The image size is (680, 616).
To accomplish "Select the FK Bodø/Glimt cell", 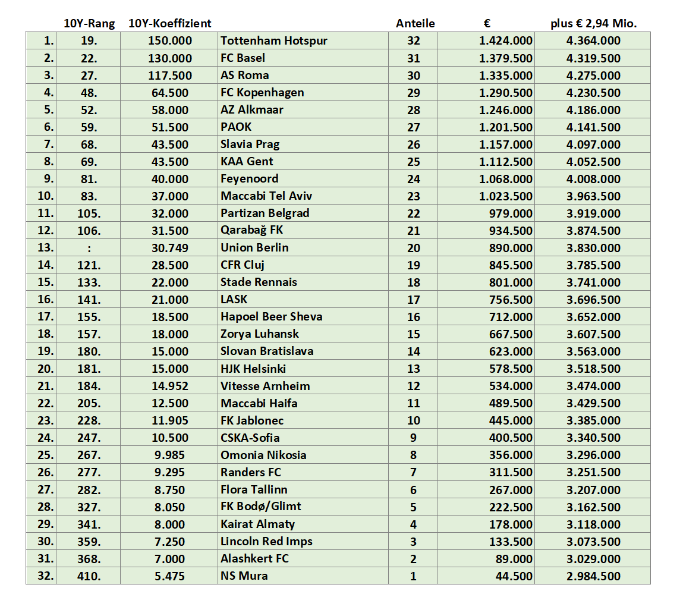I will coord(303,506).
